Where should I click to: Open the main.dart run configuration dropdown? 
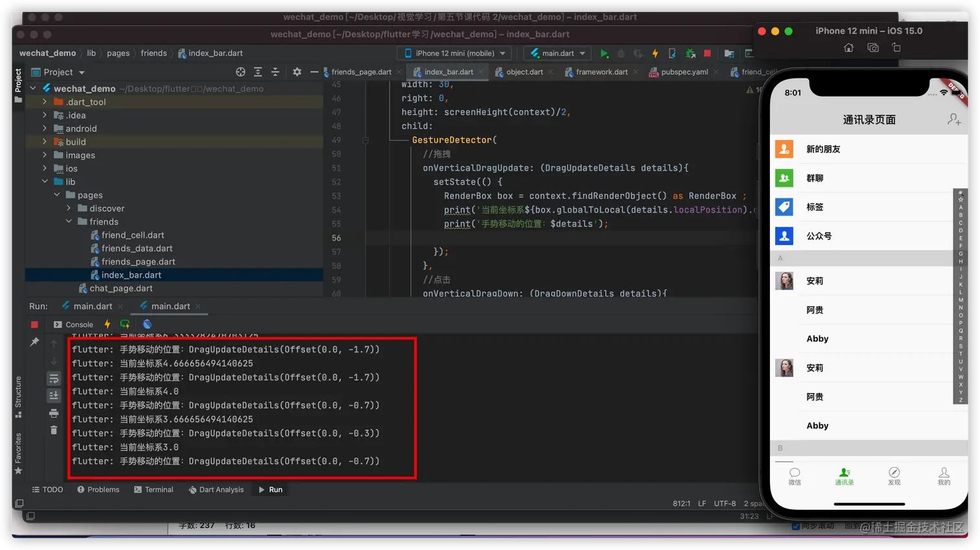pyautogui.click(x=558, y=53)
